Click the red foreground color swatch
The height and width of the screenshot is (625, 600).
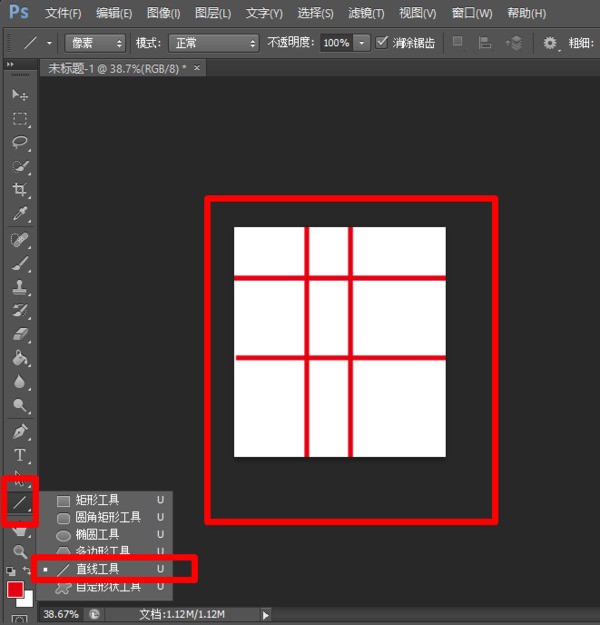15,590
